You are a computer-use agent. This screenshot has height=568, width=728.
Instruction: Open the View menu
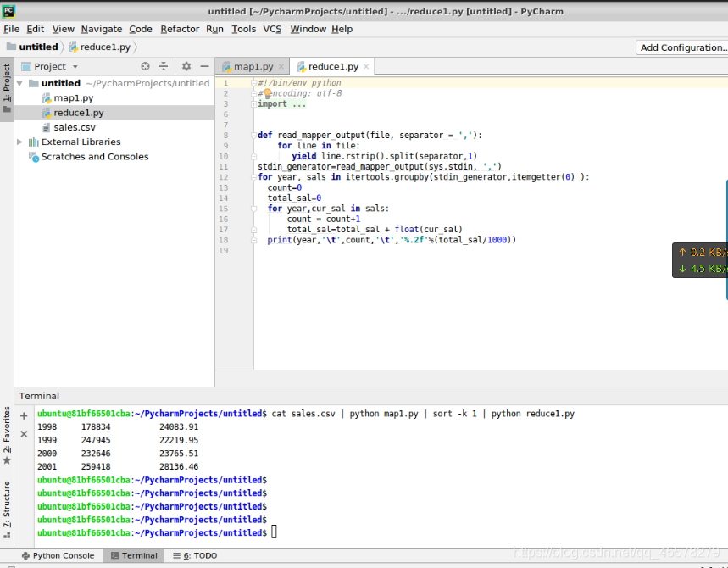64,29
